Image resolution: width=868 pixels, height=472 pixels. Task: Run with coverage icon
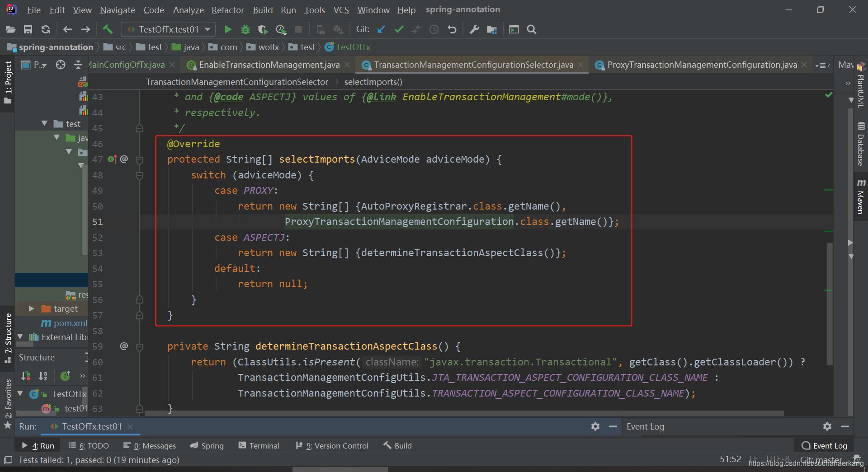click(263, 29)
